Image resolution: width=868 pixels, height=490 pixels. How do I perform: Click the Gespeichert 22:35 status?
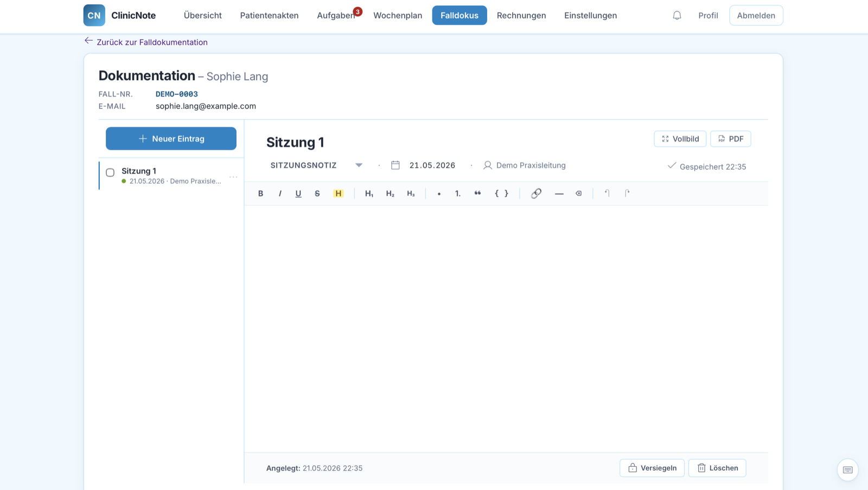point(707,166)
